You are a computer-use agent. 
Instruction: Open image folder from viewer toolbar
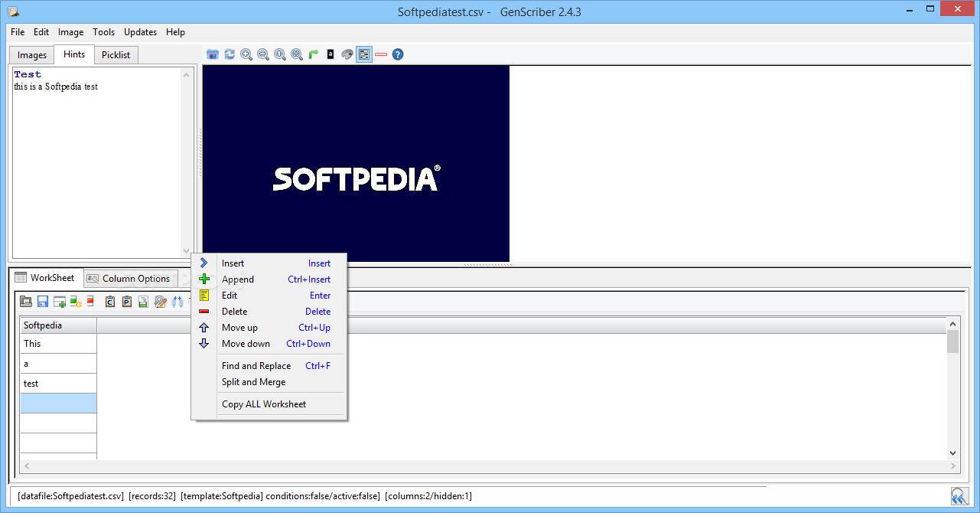click(x=213, y=54)
